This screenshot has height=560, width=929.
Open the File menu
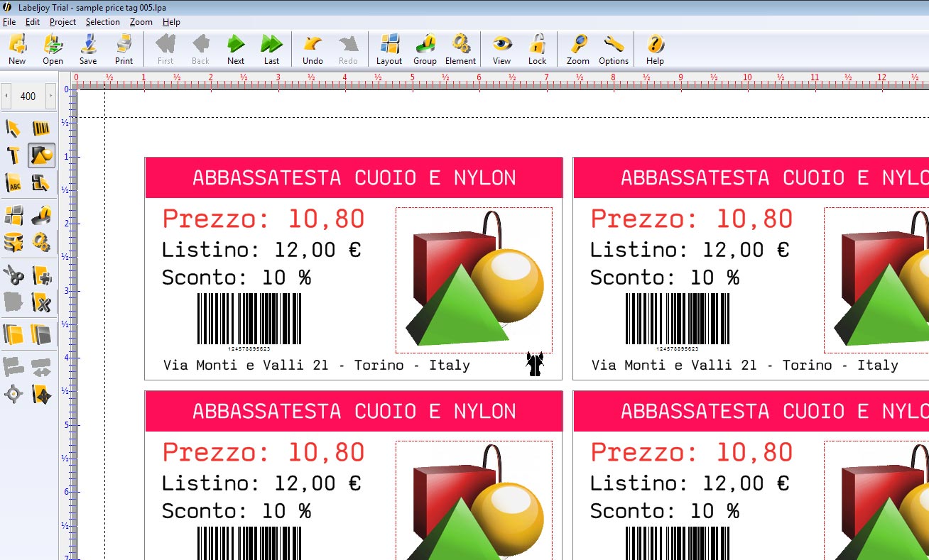9,22
